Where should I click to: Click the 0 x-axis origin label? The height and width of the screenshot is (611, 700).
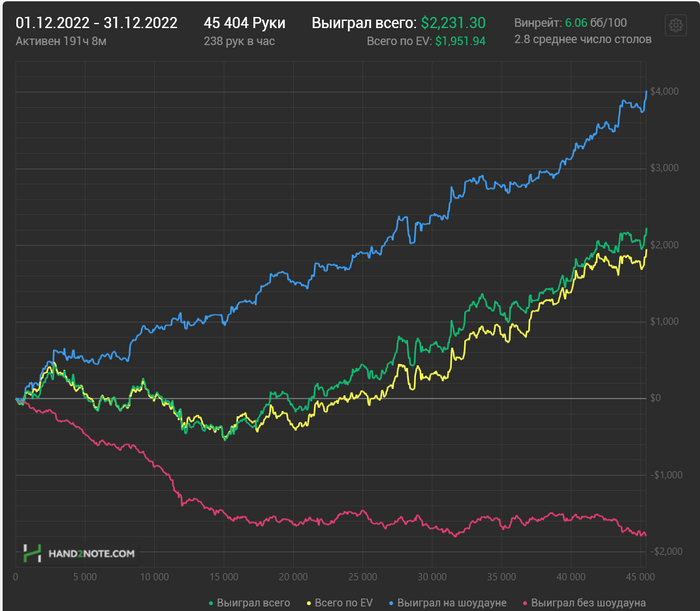tap(16, 577)
